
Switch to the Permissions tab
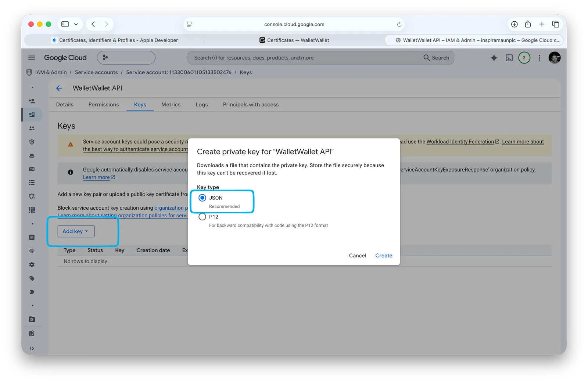[x=104, y=105]
